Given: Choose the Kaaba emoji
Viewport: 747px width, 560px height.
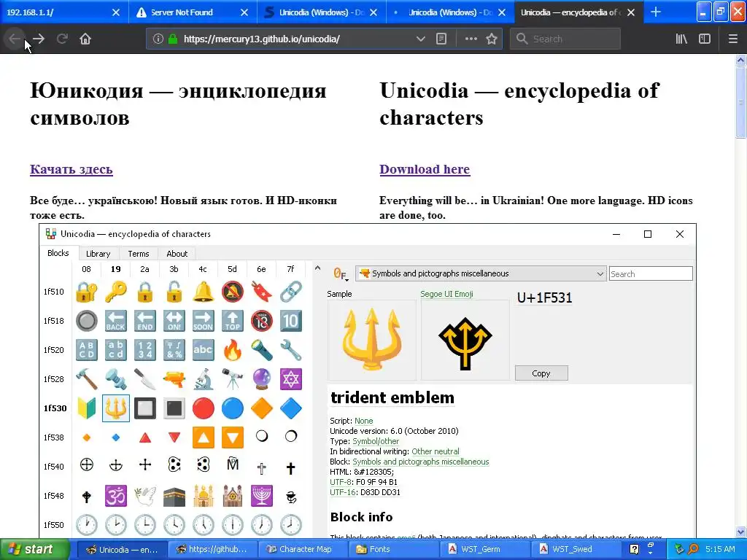Looking at the screenshot, I should 174,496.
